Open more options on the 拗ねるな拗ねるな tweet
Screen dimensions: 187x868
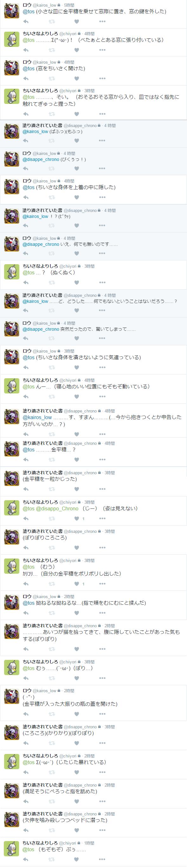pos(102,613)
